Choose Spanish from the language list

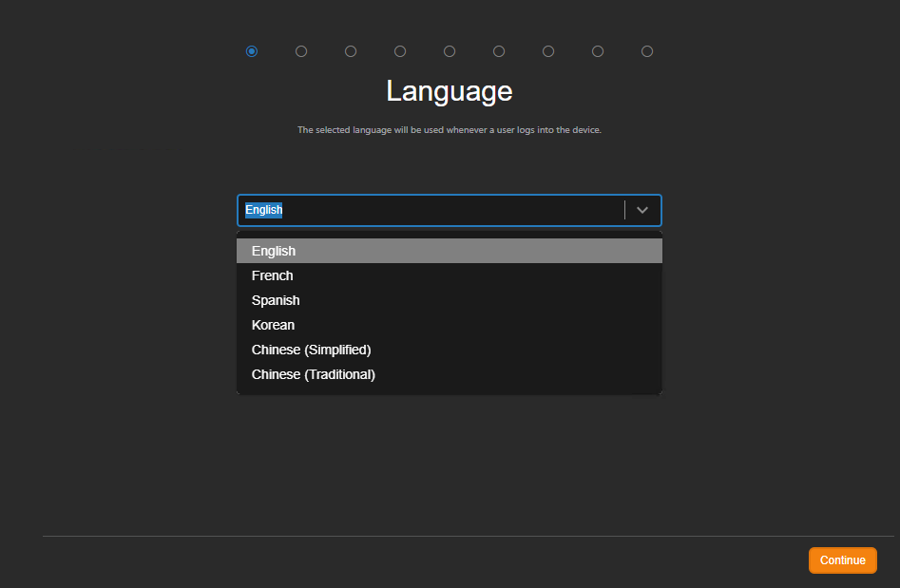point(450,300)
